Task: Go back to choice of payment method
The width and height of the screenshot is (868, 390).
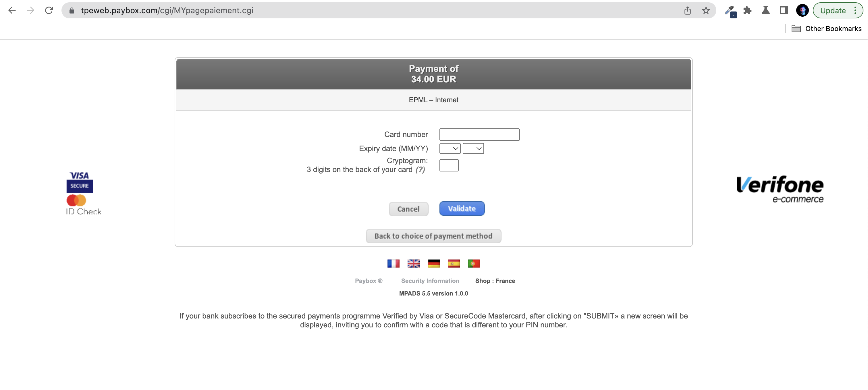Action: pyautogui.click(x=433, y=236)
